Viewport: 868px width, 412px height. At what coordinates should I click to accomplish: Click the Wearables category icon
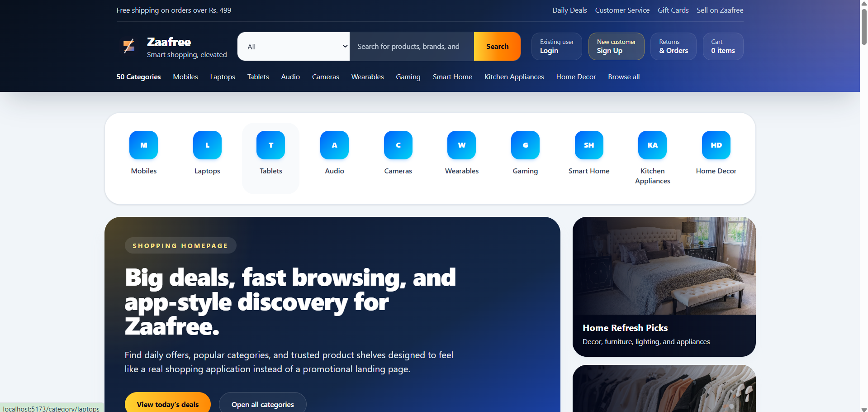[461, 145]
